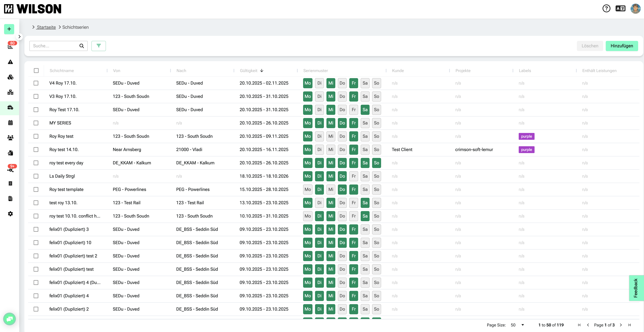Image resolution: width=644 pixels, height=332 pixels.
Task: Tick the header select-all checkbox
Action: click(36, 71)
